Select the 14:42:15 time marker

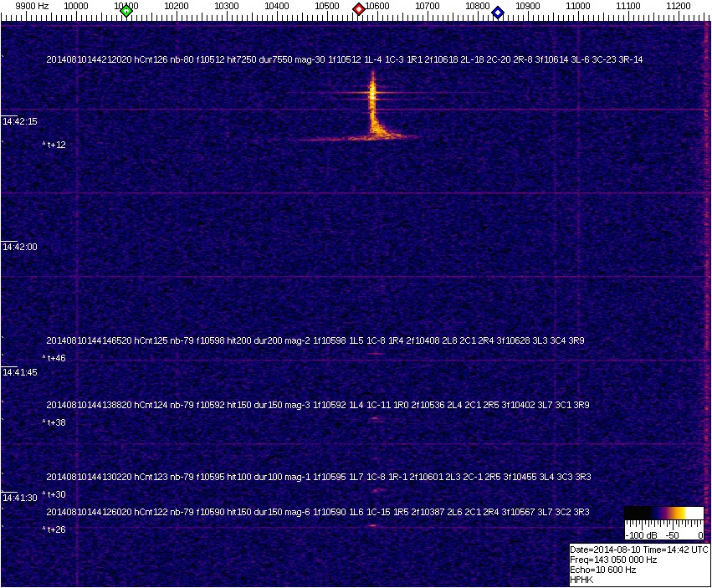(x=19, y=121)
